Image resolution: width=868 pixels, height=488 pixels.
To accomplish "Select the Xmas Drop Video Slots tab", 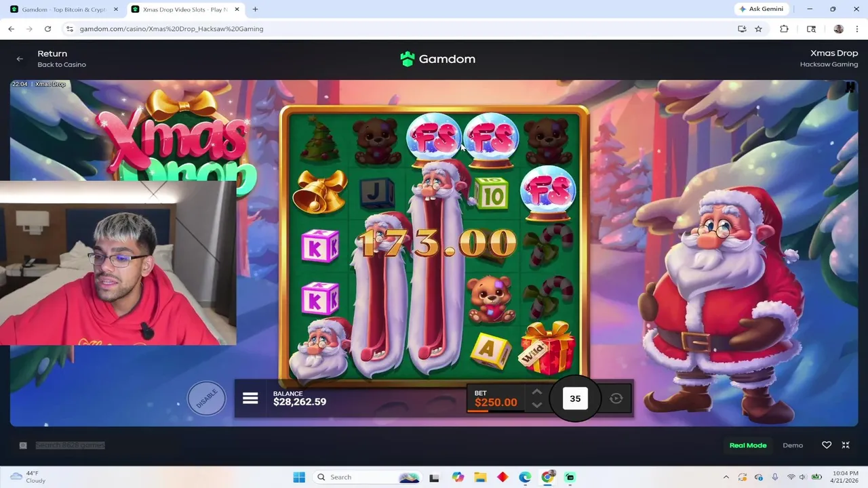I will pos(185,9).
